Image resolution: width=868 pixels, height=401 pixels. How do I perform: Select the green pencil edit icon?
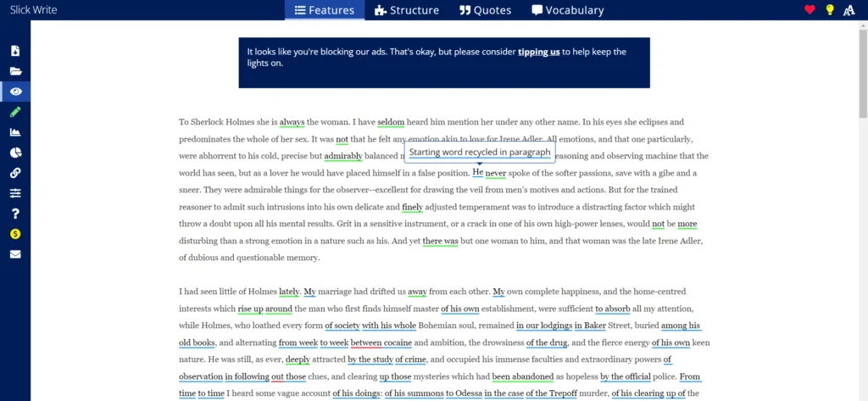tap(15, 112)
